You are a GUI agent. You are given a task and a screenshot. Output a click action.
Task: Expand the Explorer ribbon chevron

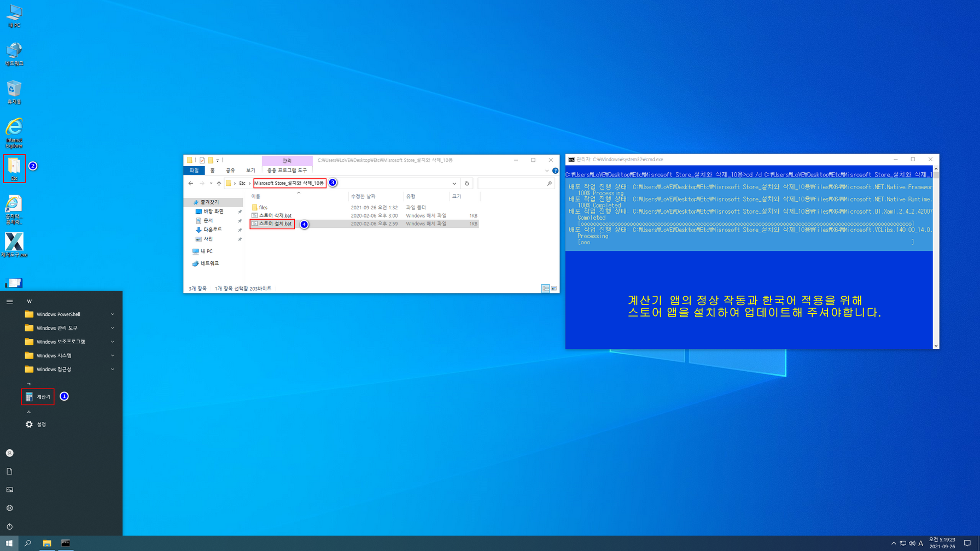[547, 171]
